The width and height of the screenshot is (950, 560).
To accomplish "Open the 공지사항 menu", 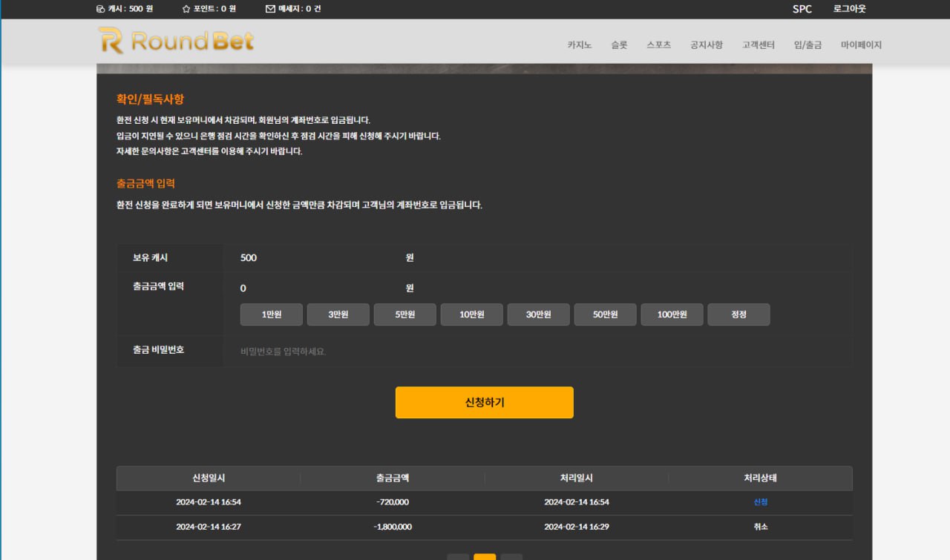I will pyautogui.click(x=706, y=45).
